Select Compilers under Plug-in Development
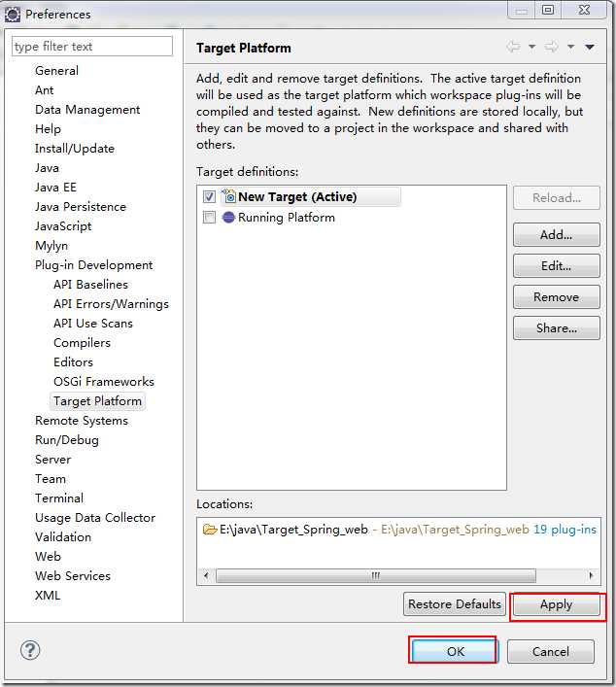Image resolution: width=616 pixels, height=687 pixels. coord(82,343)
